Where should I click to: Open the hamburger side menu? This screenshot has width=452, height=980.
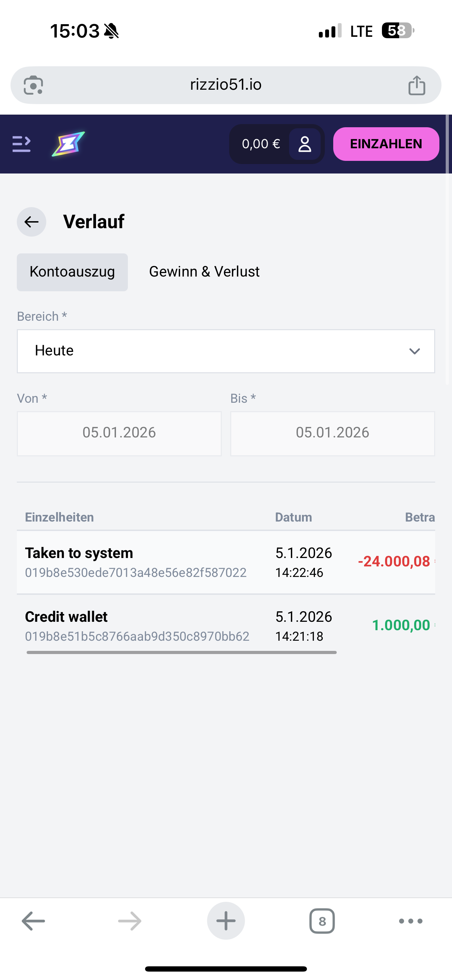coord(21,144)
